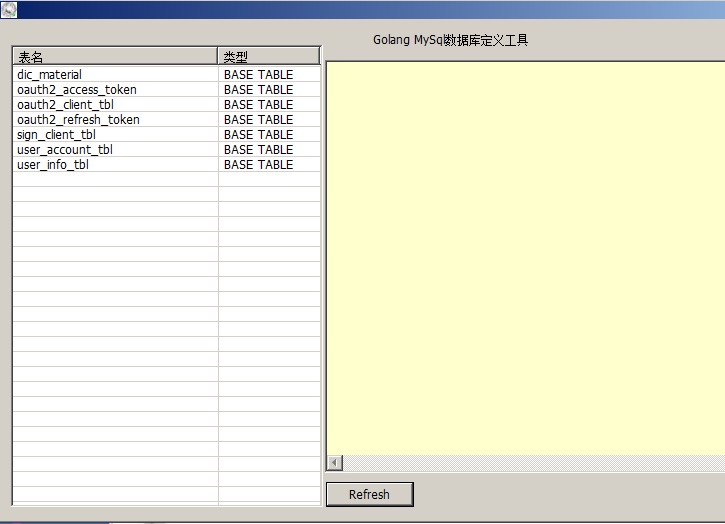This screenshot has height=524, width=725.
Task: Click the application icon in the title bar
Action: (8, 9)
